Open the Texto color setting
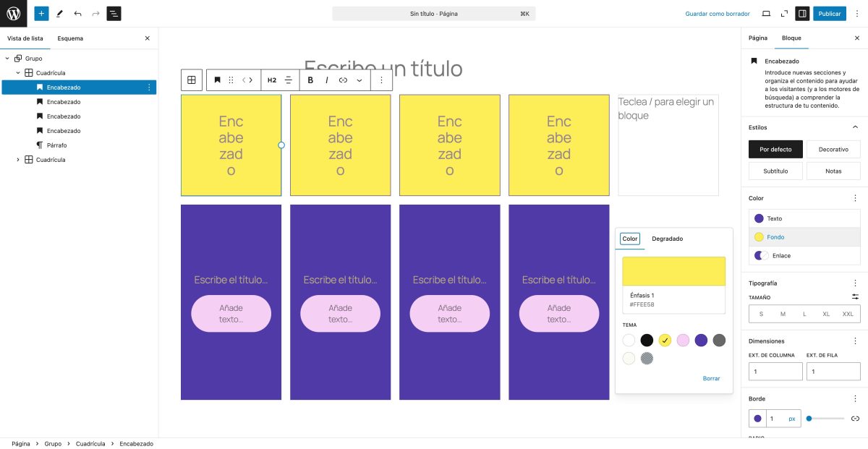The height and width of the screenshot is (449, 868). 804,218
